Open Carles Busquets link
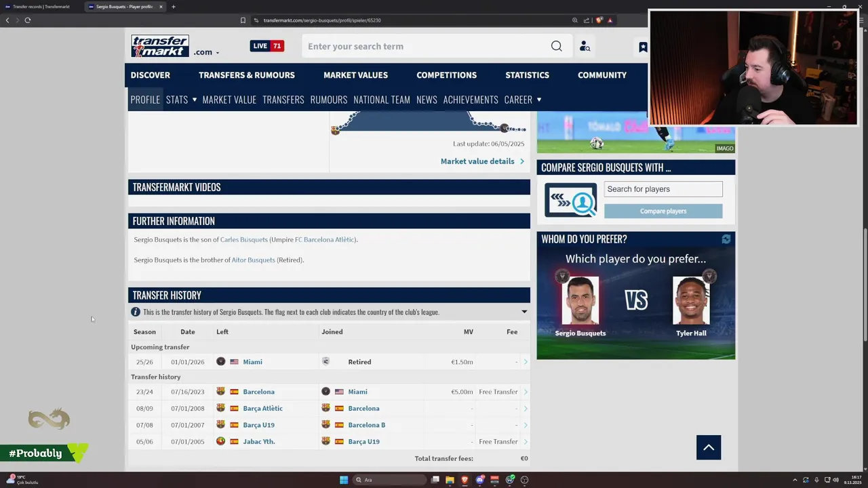Screen dimensions: 868x488 [x=244, y=239]
